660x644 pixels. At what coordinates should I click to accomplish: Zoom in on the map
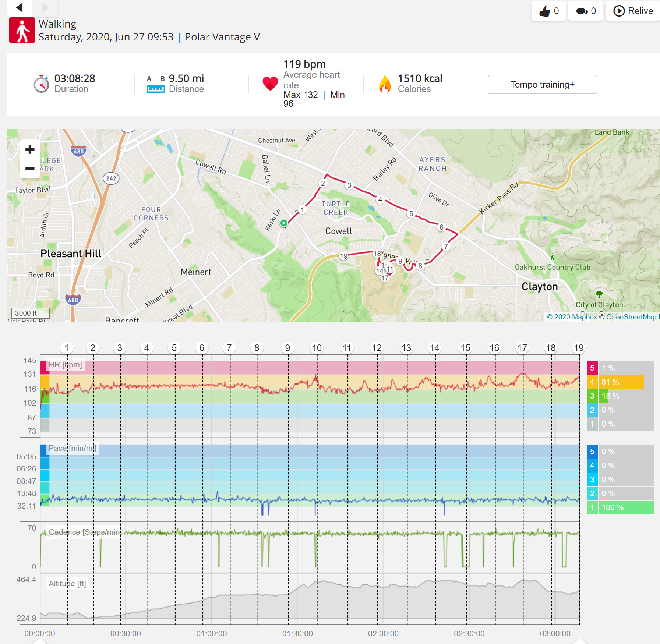[x=30, y=149]
